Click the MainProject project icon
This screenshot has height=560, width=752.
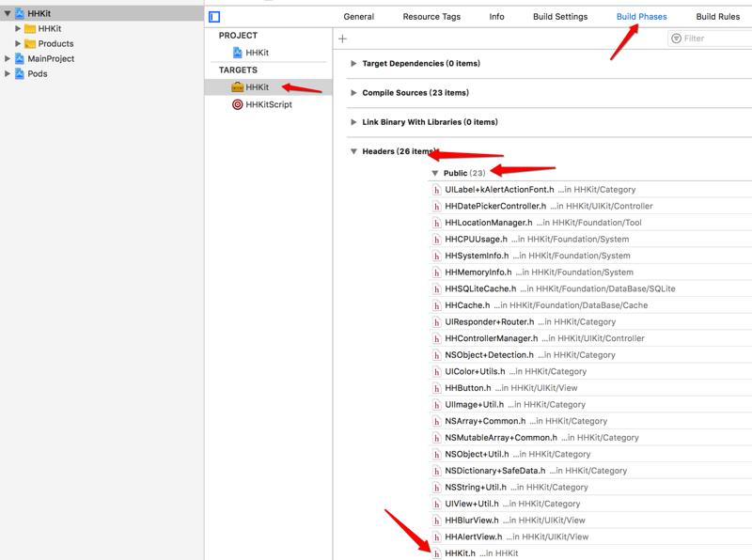(20, 58)
